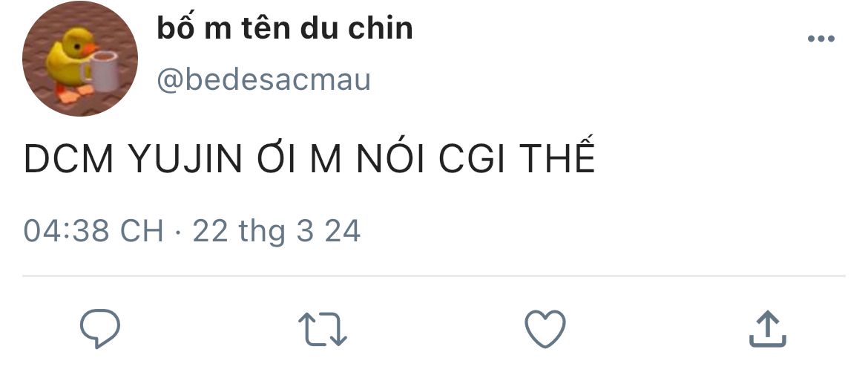Click the DCM text starting the tweet
The height and width of the screenshot is (381, 868).
click(69, 159)
